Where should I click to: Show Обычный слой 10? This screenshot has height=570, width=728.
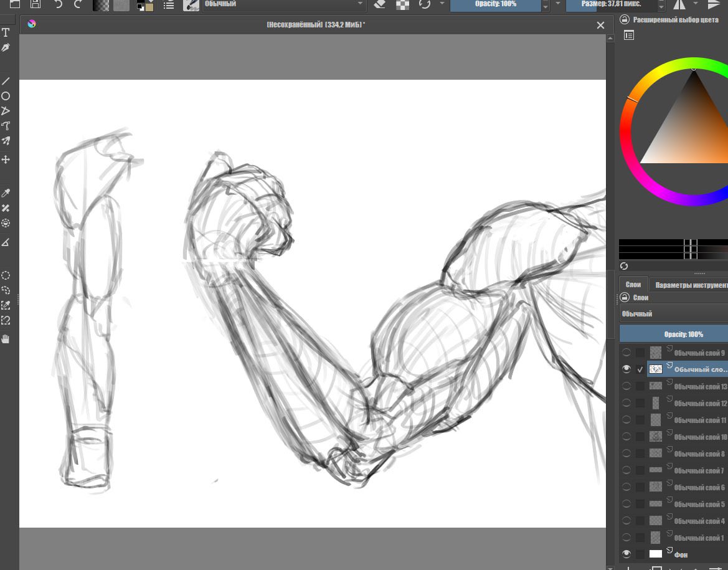(626, 436)
